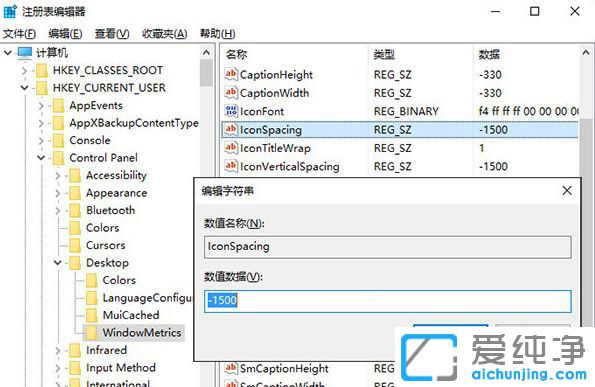
Task: Click the IconVerticalSpacing string value icon
Action: [231, 166]
